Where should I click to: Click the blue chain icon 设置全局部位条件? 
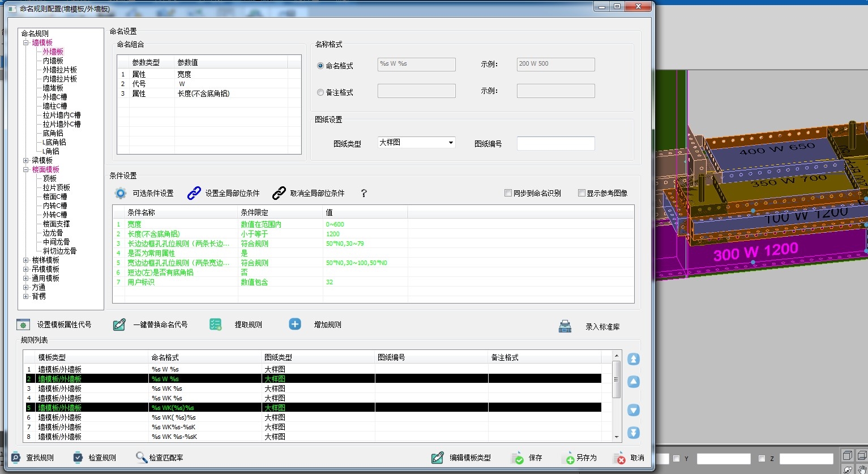coord(194,193)
